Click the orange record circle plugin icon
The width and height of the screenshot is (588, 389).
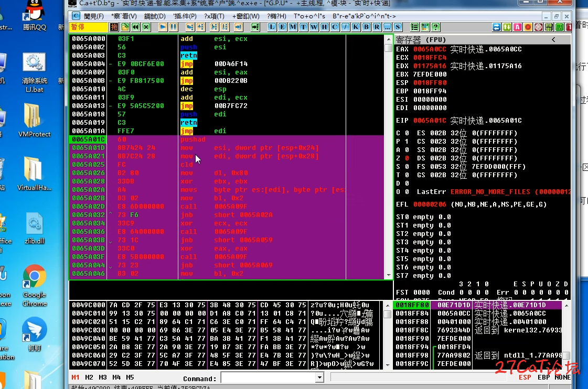(x=528, y=27)
